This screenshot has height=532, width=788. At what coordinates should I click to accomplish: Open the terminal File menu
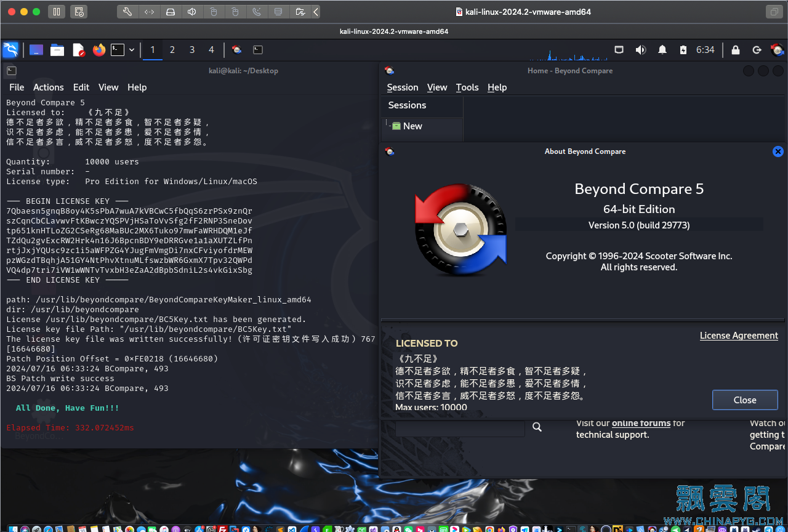pyautogui.click(x=17, y=87)
